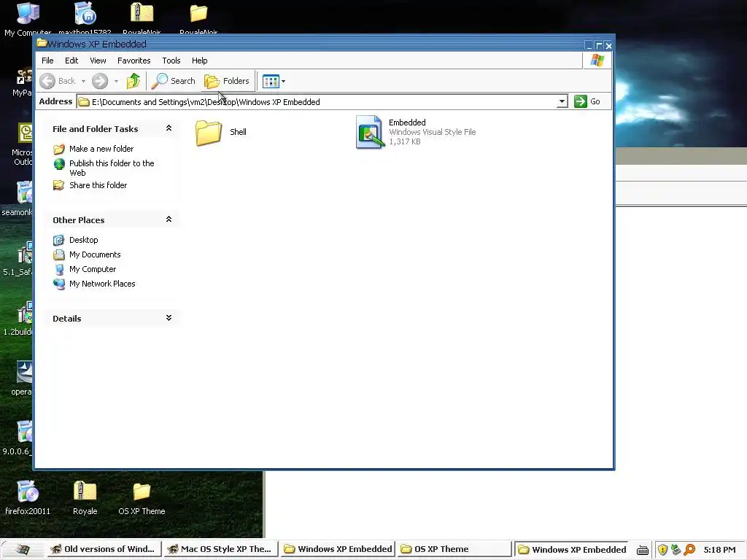Switch to Mac OS Style XP The... taskbar button

click(x=220, y=549)
